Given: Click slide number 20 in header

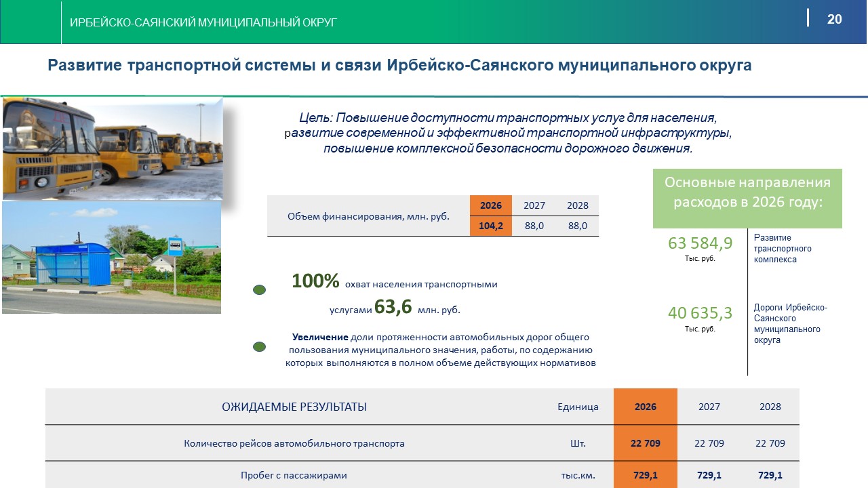Looking at the screenshot, I should click(x=834, y=20).
